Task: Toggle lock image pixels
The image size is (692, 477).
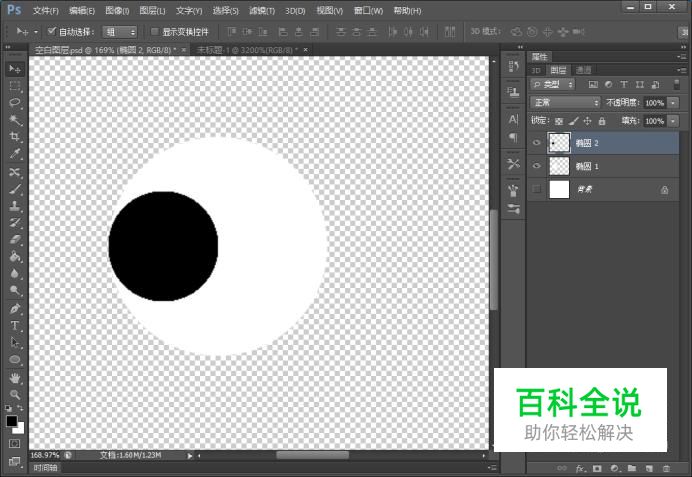Action: tap(573, 121)
